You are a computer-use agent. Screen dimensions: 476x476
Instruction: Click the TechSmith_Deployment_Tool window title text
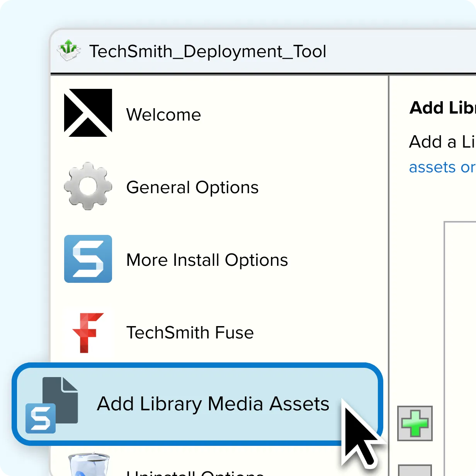click(208, 52)
